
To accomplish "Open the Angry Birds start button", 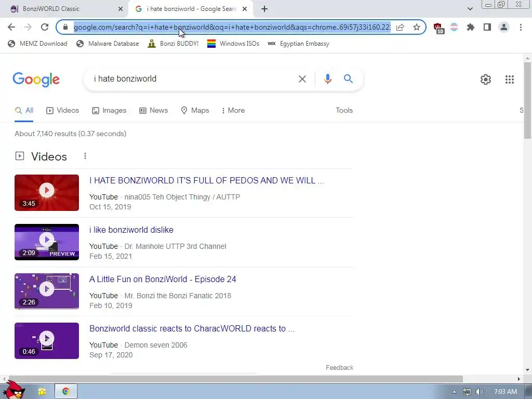I will [14, 390].
